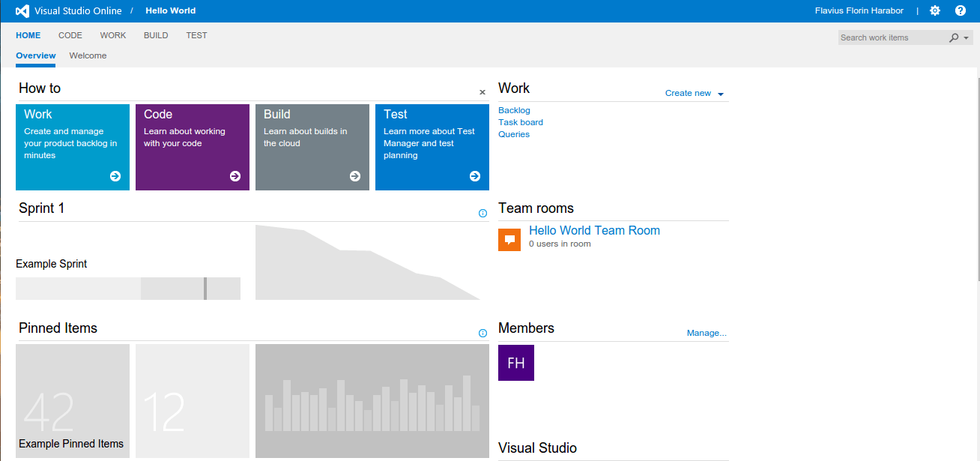
Task: Click the Code how-to tile title
Action: pyautogui.click(x=158, y=114)
